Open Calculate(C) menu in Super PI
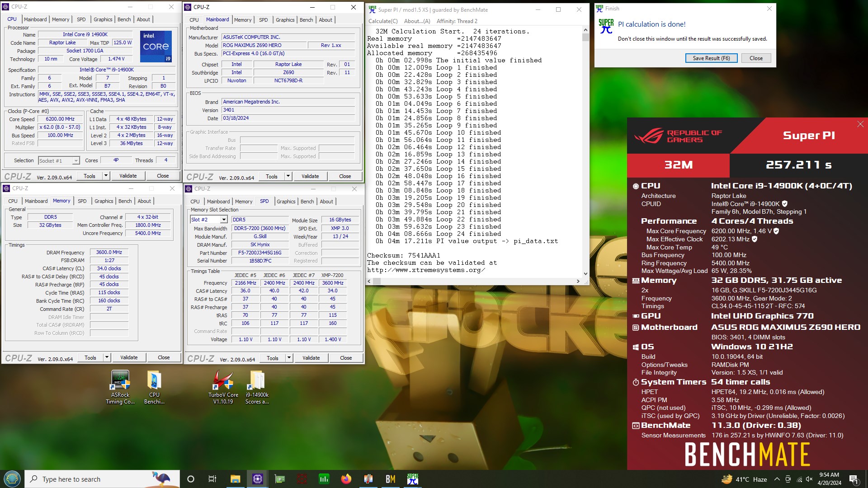This screenshot has height=488, width=868. [x=383, y=21]
